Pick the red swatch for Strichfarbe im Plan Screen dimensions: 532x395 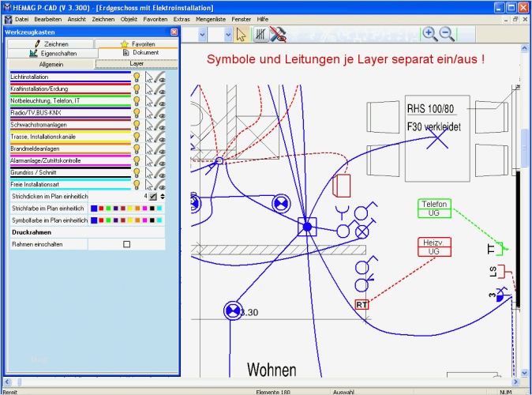click(101, 209)
